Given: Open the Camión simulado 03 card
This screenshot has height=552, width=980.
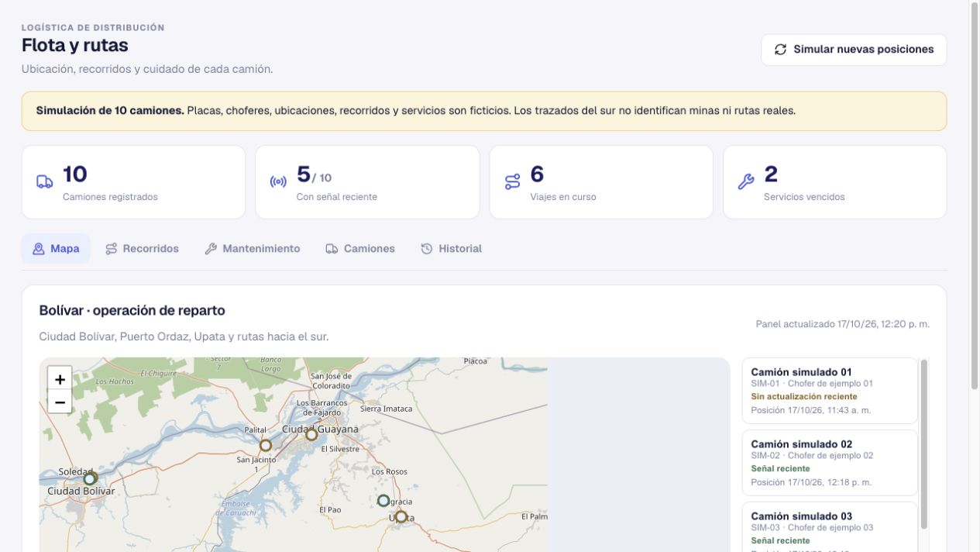Looking at the screenshot, I should pyautogui.click(x=830, y=527).
